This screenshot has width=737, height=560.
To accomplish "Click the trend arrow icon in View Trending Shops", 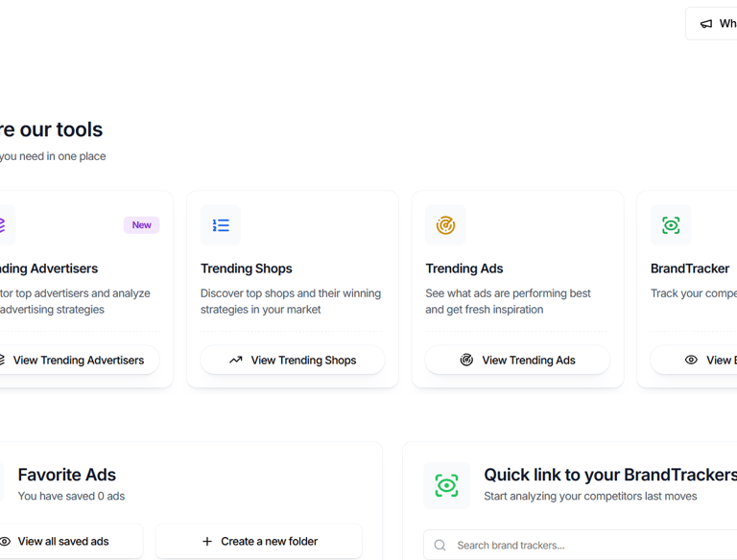I will 236,361.
